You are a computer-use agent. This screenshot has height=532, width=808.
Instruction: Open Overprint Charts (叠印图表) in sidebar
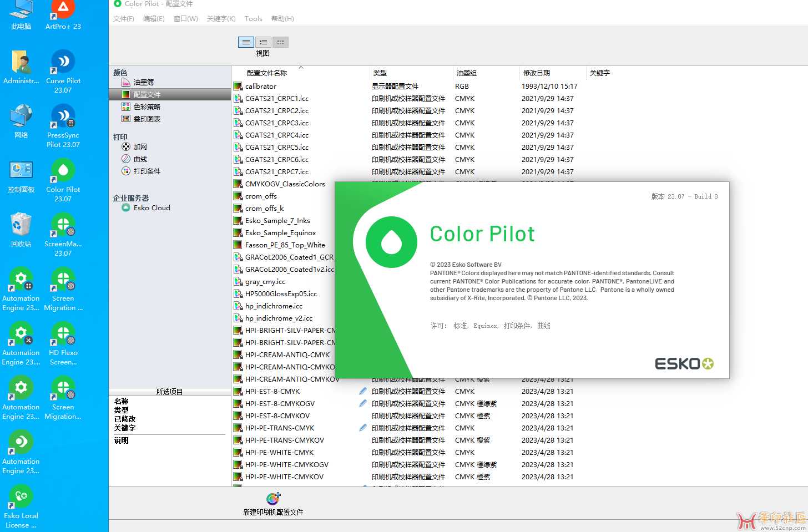(147, 119)
